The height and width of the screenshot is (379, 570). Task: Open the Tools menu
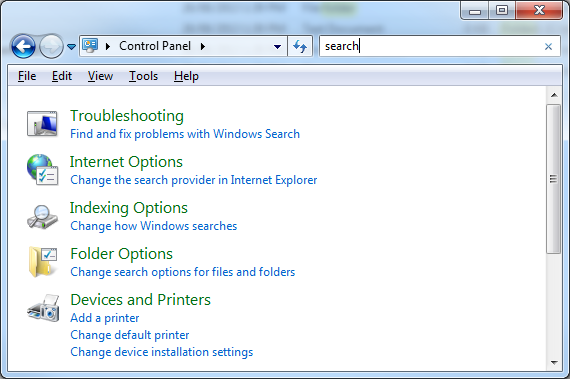(144, 76)
